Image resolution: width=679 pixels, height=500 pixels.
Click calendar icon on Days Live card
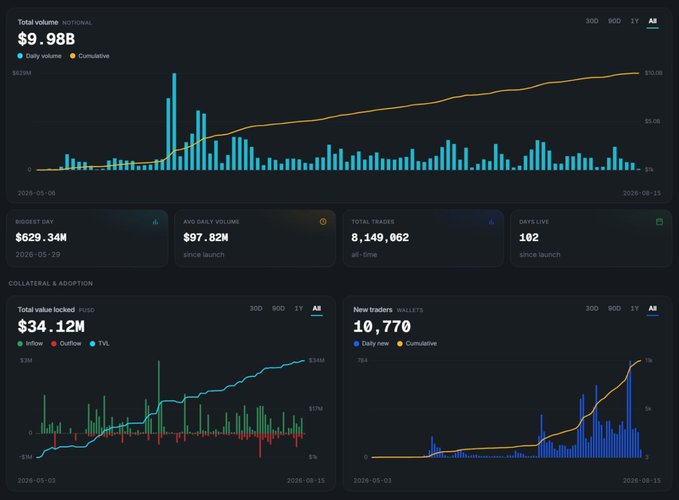[659, 222]
